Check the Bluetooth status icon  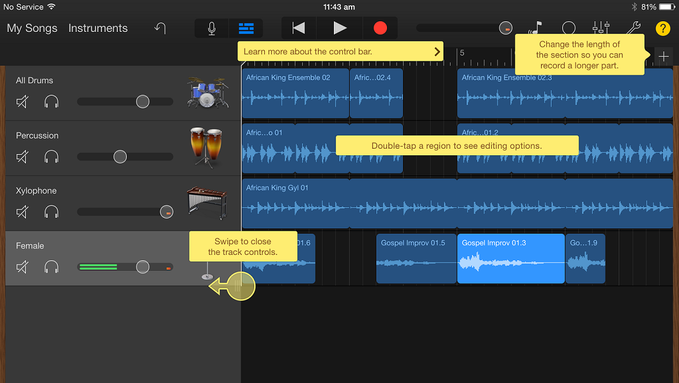click(x=634, y=7)
